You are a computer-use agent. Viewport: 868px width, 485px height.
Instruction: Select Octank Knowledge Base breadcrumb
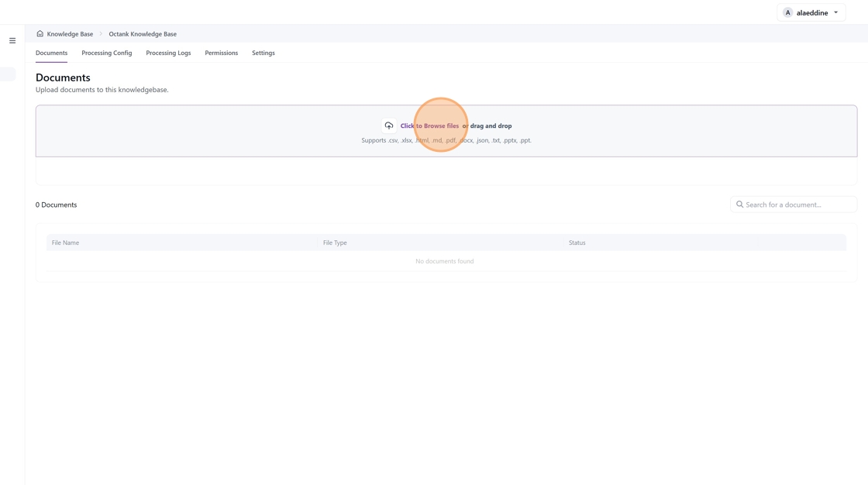[x=143, y=34]
